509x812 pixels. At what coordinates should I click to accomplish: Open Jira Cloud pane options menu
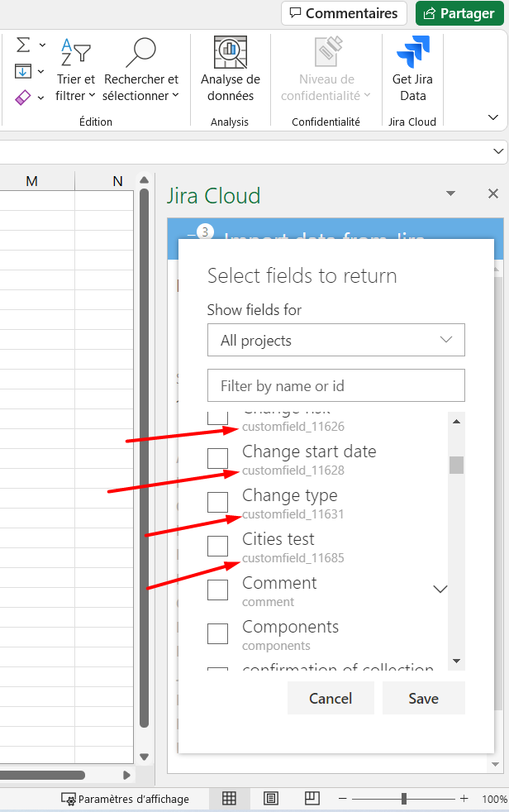(450, 193)
